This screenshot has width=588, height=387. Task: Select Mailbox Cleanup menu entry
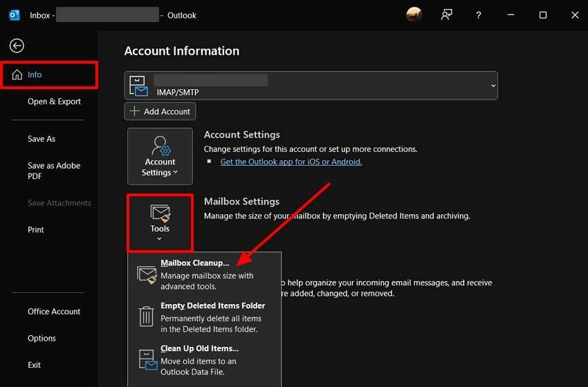pos(205,274)
